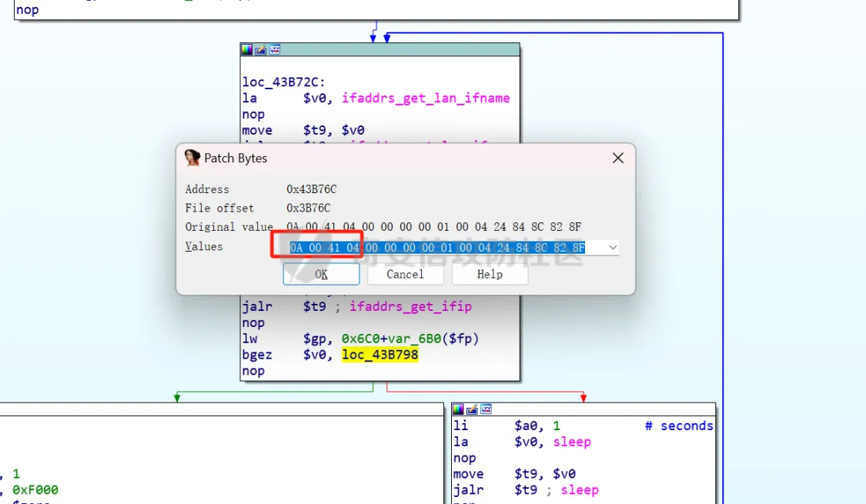
Task: Click the IDA icon in Patch Bytes title
Action: (192, 158)
